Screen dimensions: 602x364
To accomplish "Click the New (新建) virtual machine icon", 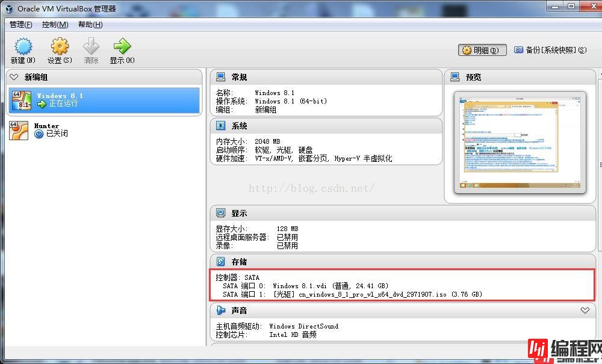I will (x=23, y=47).
